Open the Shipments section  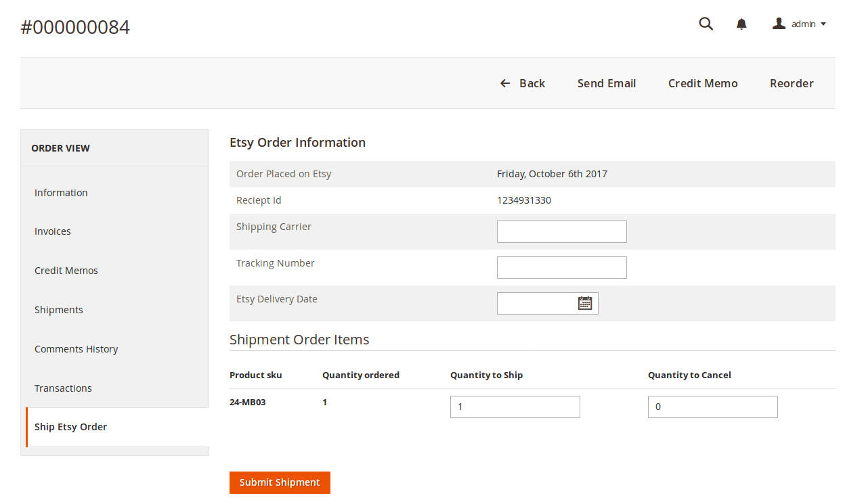(x=58, y=309)
